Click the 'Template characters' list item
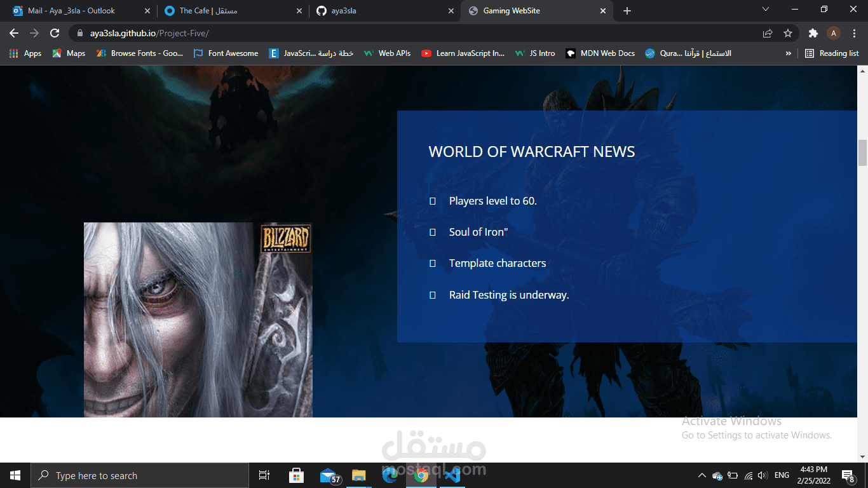This screenshot has height=488, width=868. [x=498, y=263]
